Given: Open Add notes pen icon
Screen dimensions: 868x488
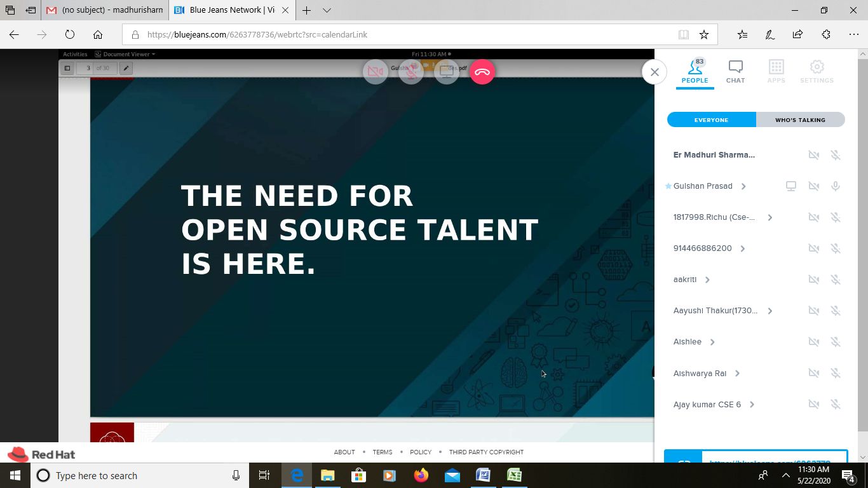Looking at the screenshot, I should [x=770, y=35].
